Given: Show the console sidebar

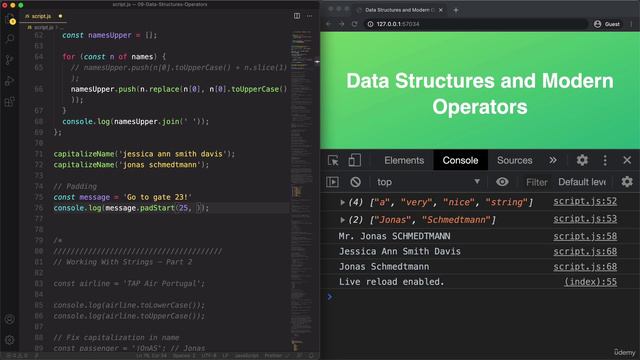Looking at the screenshot, I should pos(332,182).
